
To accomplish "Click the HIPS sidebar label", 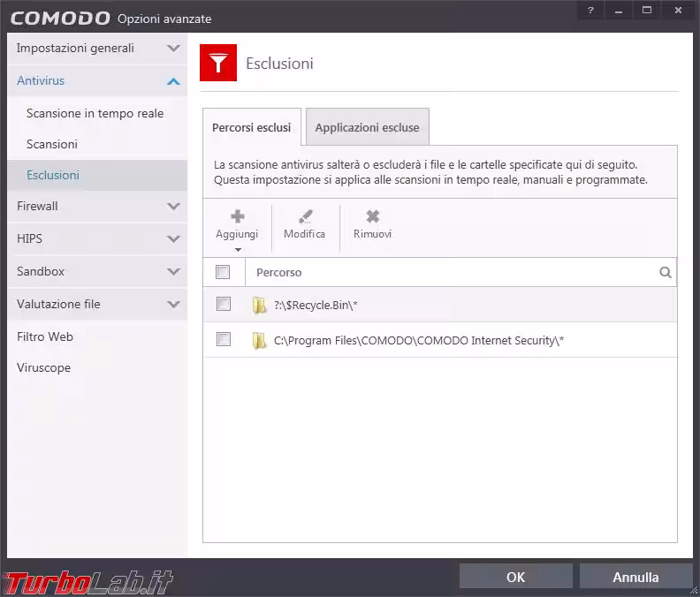I will (29, 238).
